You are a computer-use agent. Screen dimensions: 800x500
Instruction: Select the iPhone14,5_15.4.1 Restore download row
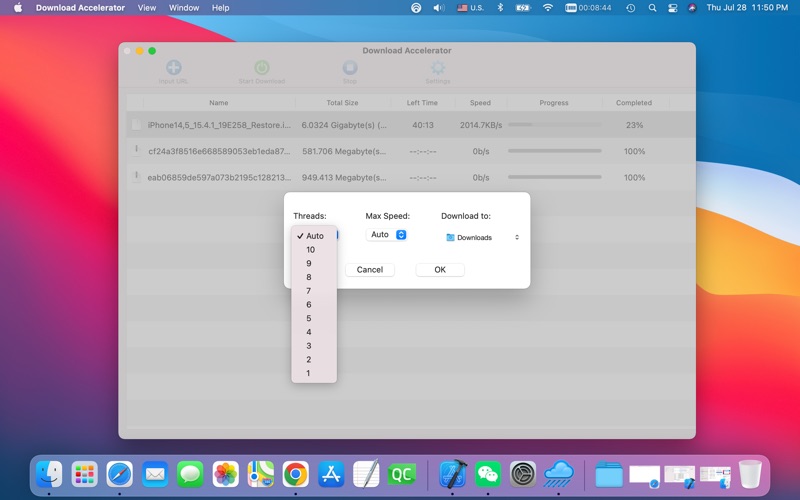[x=411, y=125]
